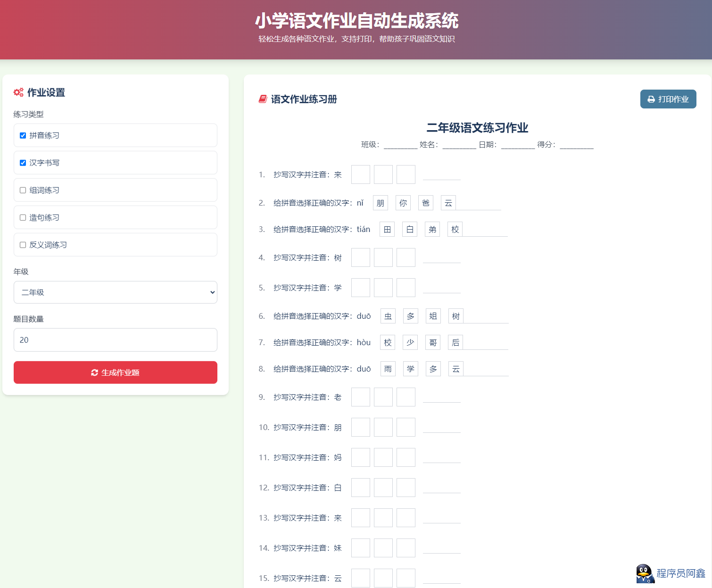Click the 班级 blank line field

pyautogui.click(x=401, y=145)
